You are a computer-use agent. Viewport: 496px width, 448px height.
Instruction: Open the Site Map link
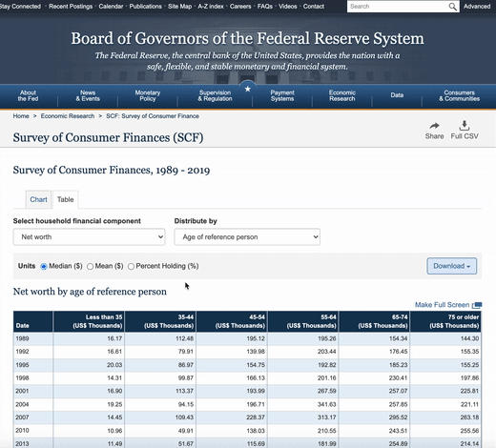180,7
